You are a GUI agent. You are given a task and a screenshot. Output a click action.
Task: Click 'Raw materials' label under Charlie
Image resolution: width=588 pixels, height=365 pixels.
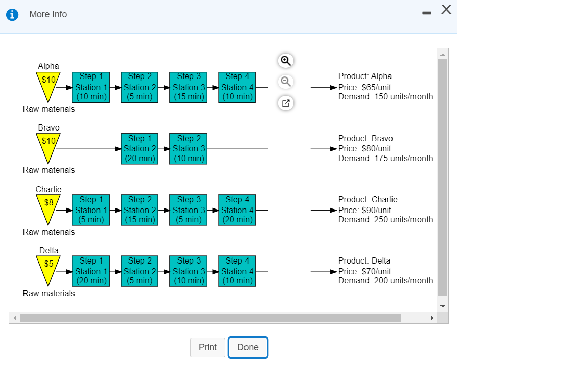49,232
